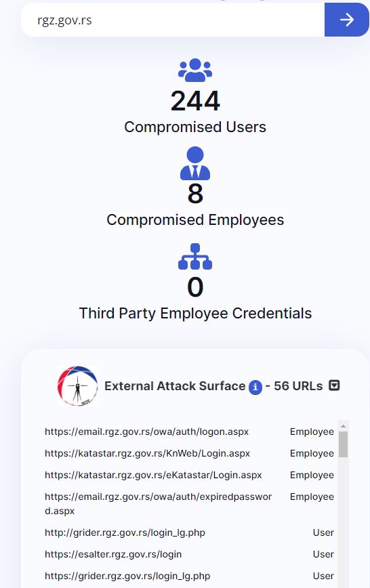Collapse the 56 URLs list arrow
This screenshot has height=588, width=370.
(334, 385)
